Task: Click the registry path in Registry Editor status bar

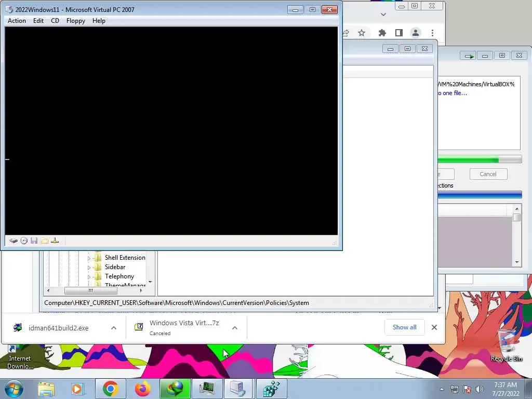Action: pyautogui.click(x=177, y=303)
